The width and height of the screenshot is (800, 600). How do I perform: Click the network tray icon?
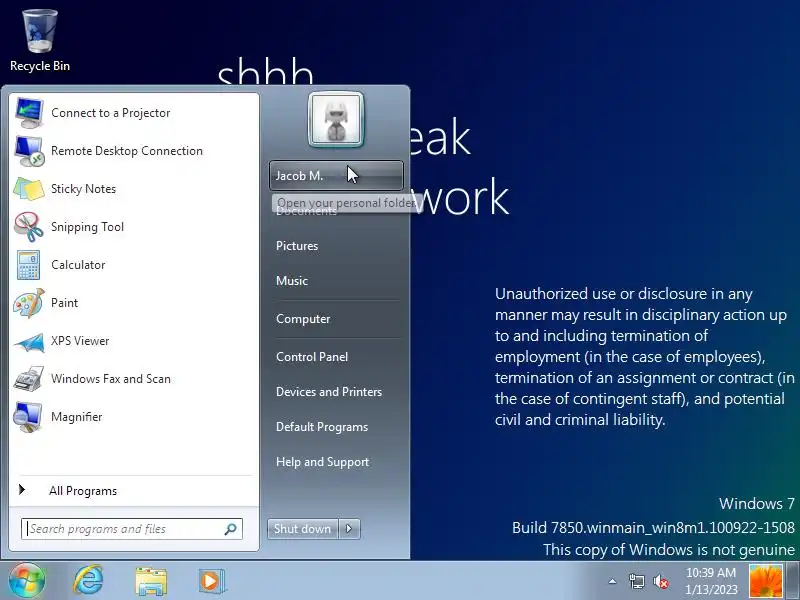(x=636, y=581)
